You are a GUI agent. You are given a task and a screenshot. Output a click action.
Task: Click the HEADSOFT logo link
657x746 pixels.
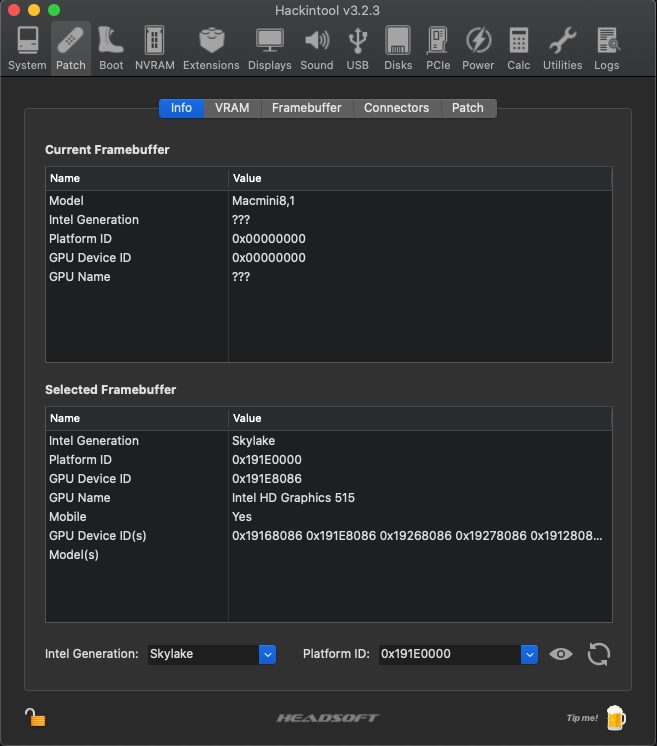328,718
